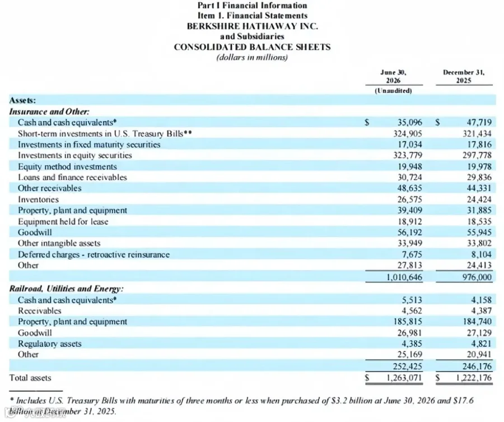The image size is (504, 422).
Task: Select the value 184,740
Action: point(477,322)
